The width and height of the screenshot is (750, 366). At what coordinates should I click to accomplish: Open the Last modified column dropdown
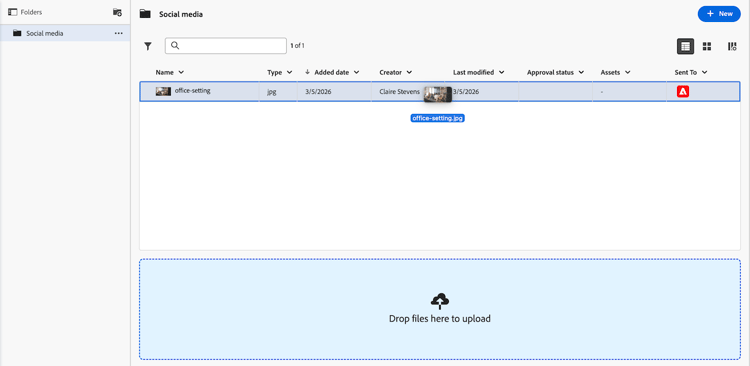(x=501, y=72)
